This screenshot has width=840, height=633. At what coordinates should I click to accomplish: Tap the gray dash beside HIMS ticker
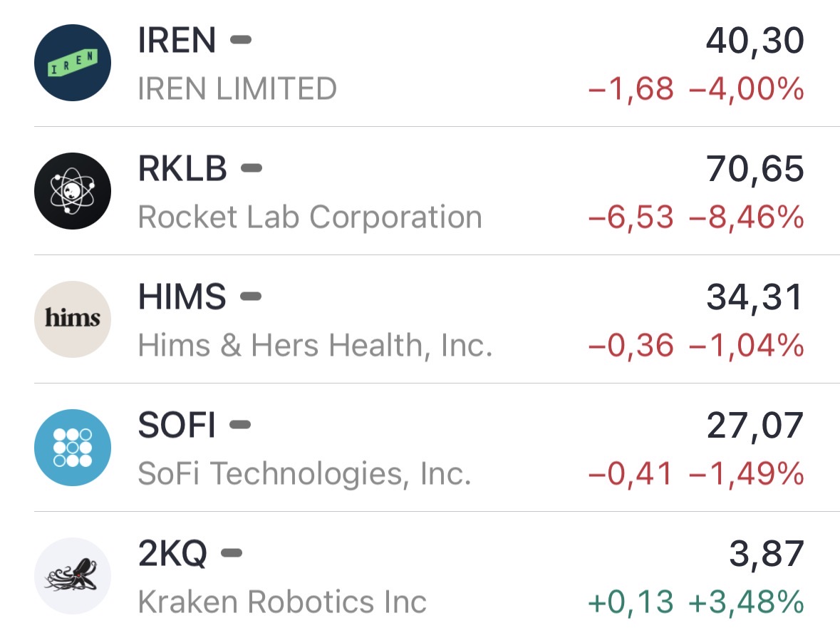click(251, 297)
